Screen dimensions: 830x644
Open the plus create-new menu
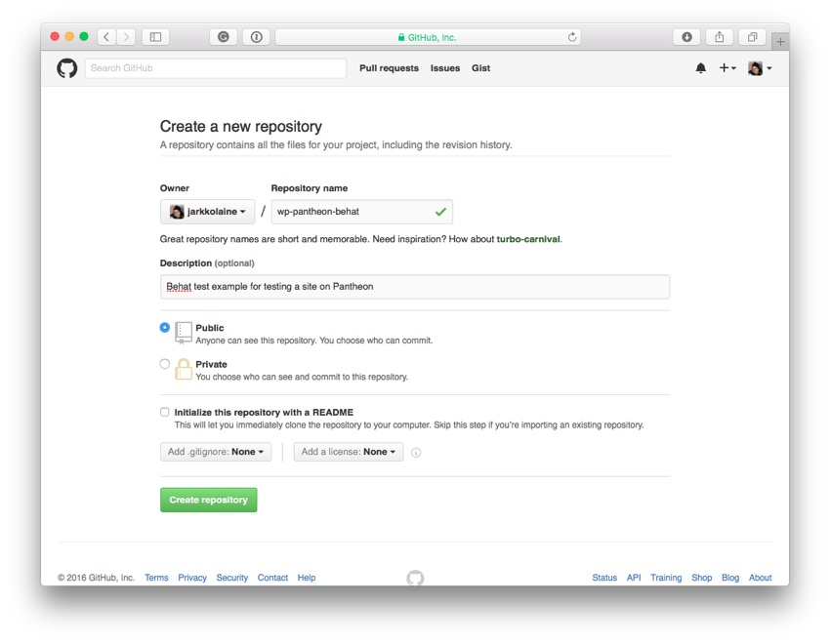727,67
